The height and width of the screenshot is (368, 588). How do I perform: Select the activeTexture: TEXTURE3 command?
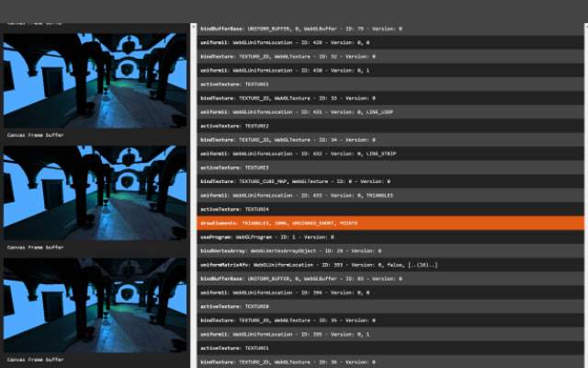pos(390,167)
